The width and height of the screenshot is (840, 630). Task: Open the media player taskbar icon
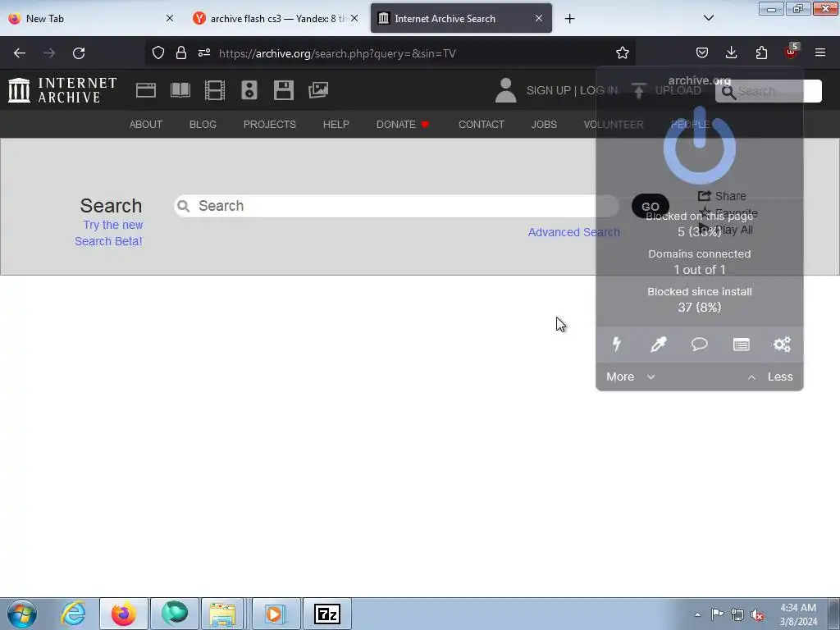pos(276,614)
